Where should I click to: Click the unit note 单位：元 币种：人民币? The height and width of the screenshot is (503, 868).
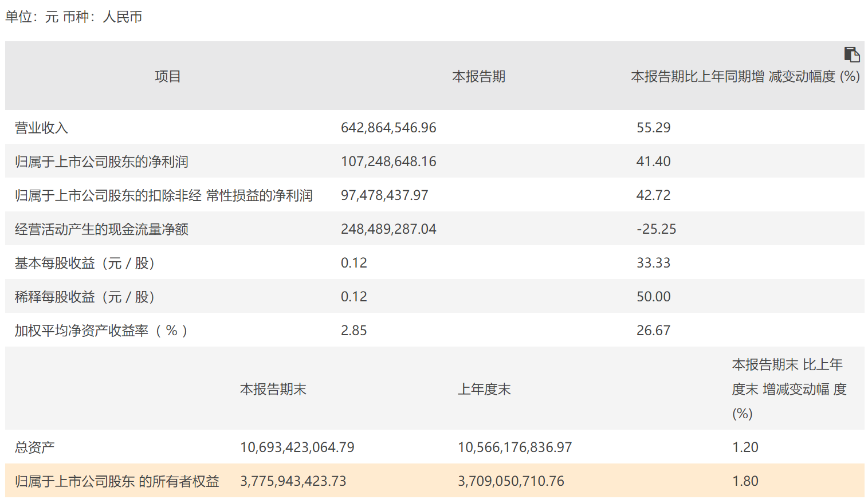pyautogui.click(x=74, y=17)
